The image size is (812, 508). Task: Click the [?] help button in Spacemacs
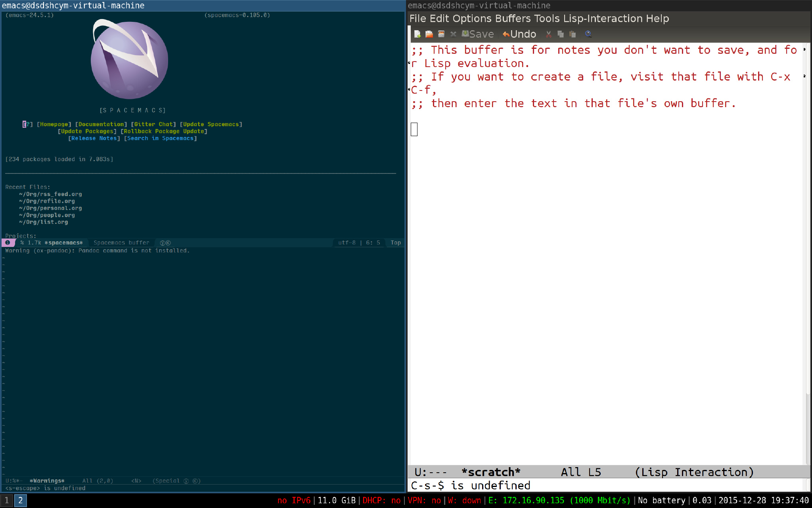28,124
